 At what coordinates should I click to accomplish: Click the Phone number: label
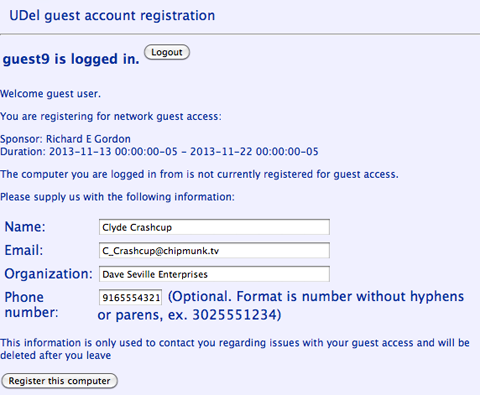(x=31, y=305)
